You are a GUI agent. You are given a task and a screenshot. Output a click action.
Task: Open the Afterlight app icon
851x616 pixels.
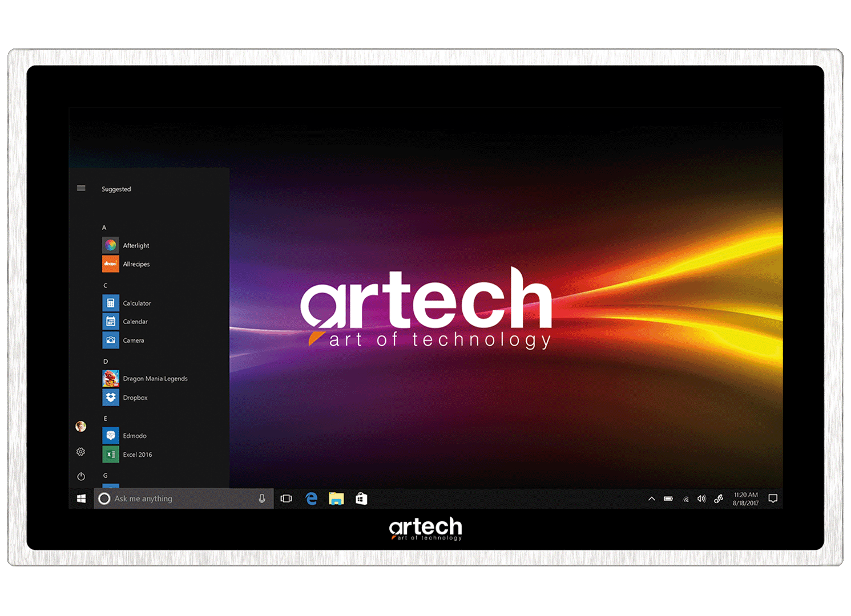pyautogui.click(x=111, y=245)
